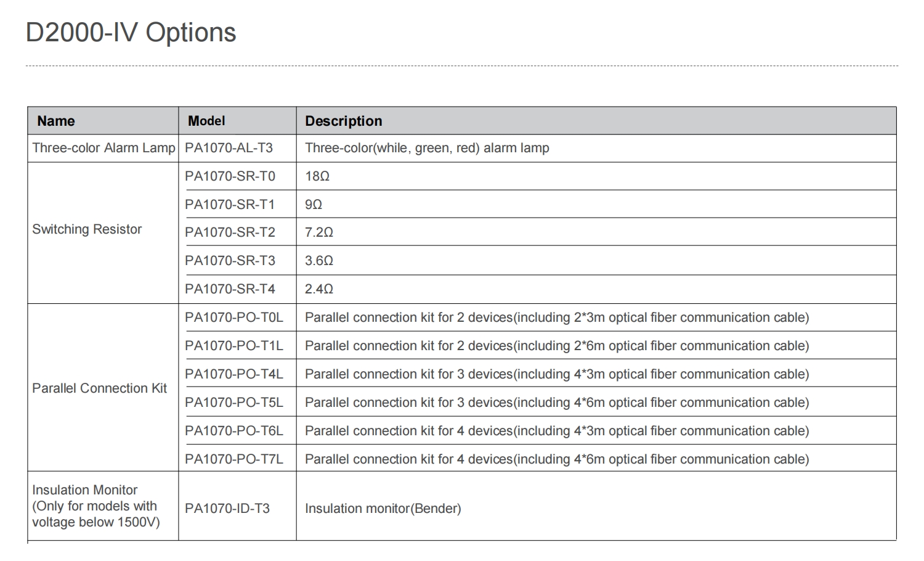
Task: Select model PA1070-PO-T7L cell
Action: [237, 459]
